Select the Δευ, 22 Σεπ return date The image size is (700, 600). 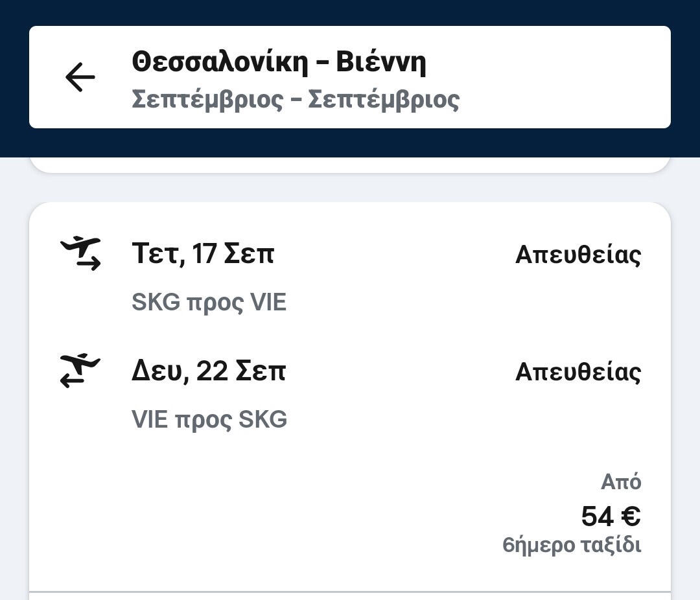click(208, 371)
